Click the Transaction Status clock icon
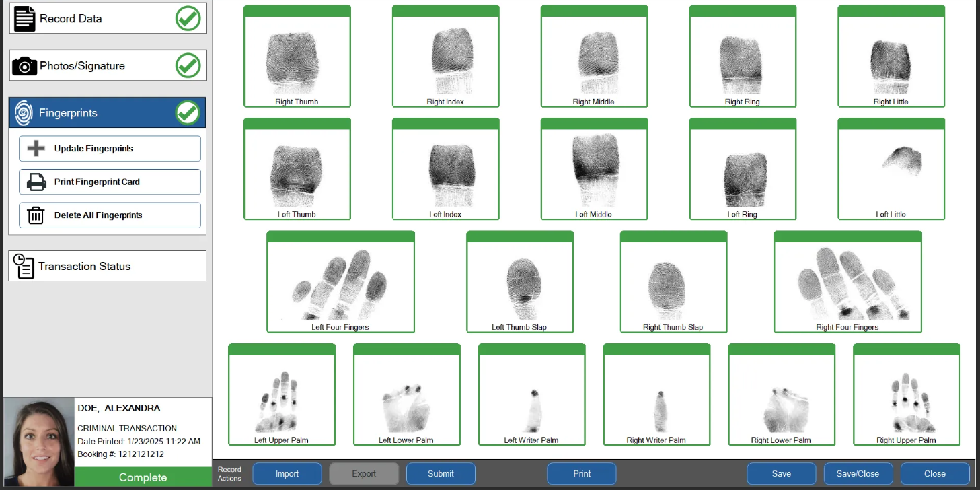 coord(24,267)
